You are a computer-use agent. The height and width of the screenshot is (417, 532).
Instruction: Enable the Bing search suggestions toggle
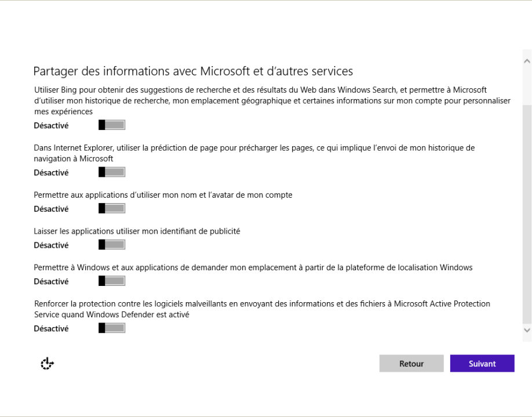(x=112, y=125)
